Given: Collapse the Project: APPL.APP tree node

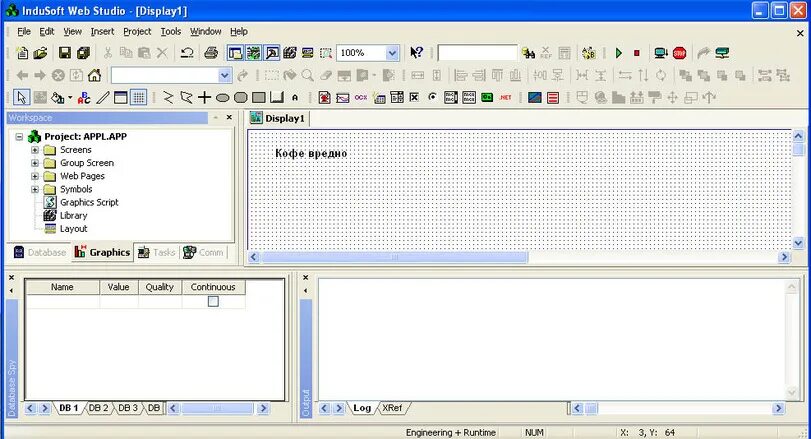Looking at the screenshot, I should point(19,137).
